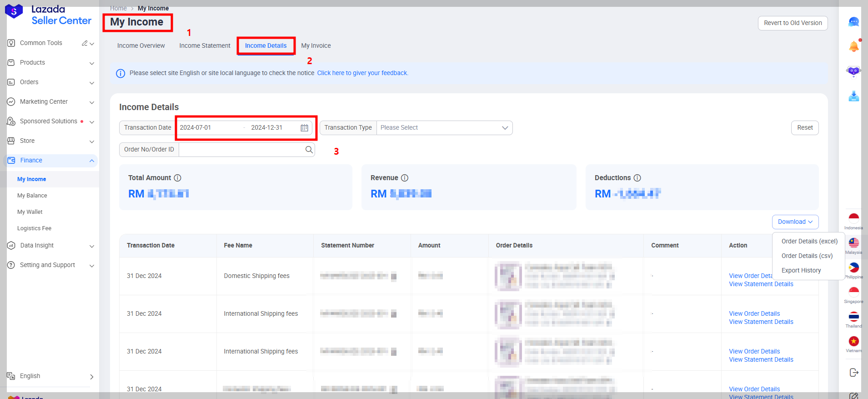Open My Wallet in Finance menu
The image size is (868, 399).
30,212
